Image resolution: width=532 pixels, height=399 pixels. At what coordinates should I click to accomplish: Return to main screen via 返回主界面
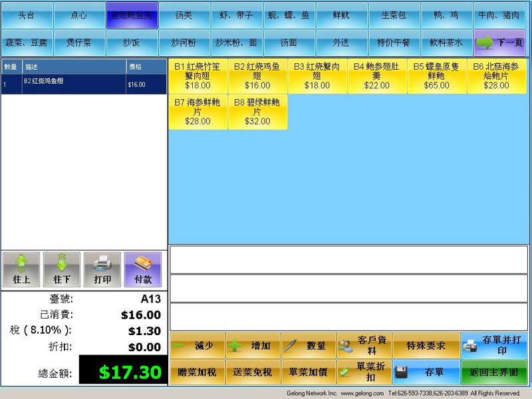point(494,372)
